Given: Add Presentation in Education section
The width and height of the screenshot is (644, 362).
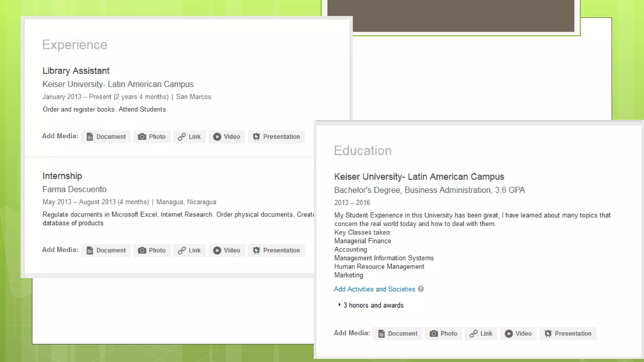Looking at the screenshot, I should [568, 334].
